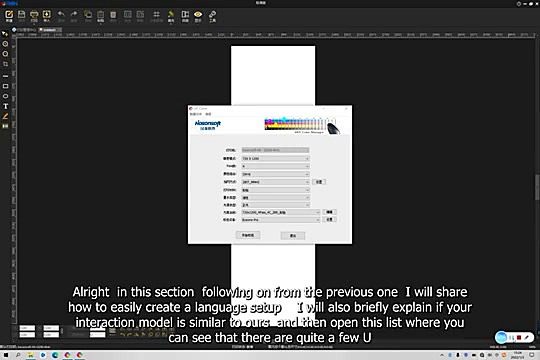The width and height of the screenshot is (540, 360).
Task: Open the bottom device dropdown in dialog
Action: pyautogui.click(x=281, y=220)
